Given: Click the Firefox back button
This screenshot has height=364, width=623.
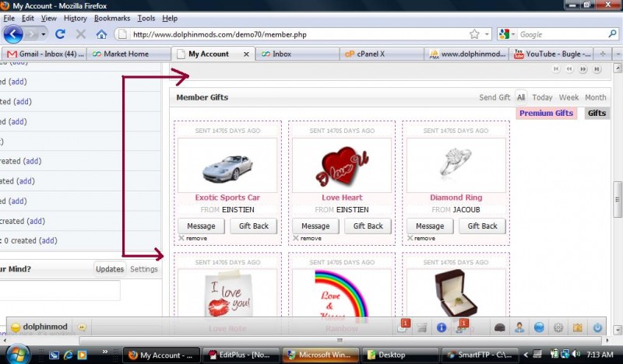Looking at the screenshot, I should (13, 34).
